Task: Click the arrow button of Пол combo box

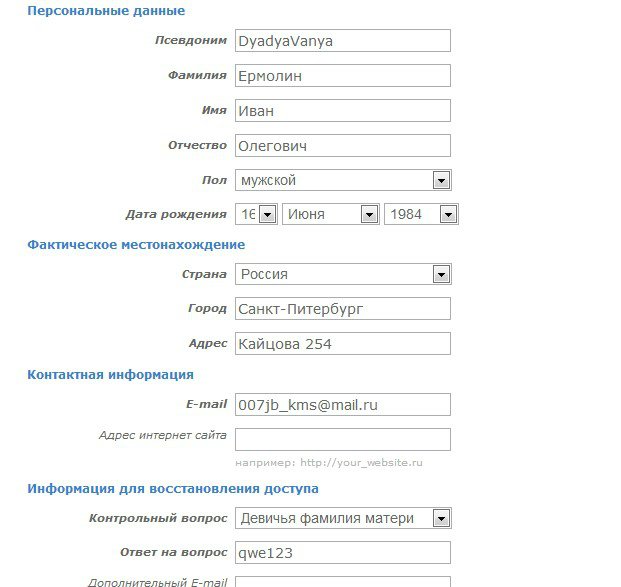Action: point(441,181)
